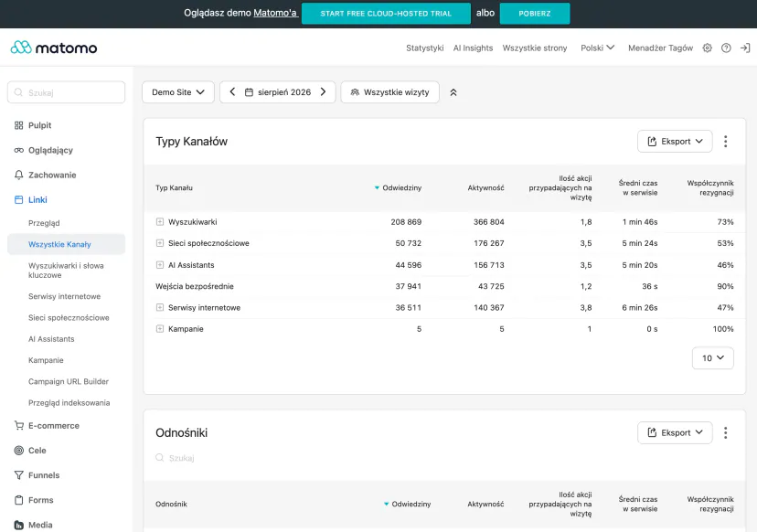The width and height of the screenshot is (757, 532).
Task: Open the settings gear icon
Action: pos(708,48)
